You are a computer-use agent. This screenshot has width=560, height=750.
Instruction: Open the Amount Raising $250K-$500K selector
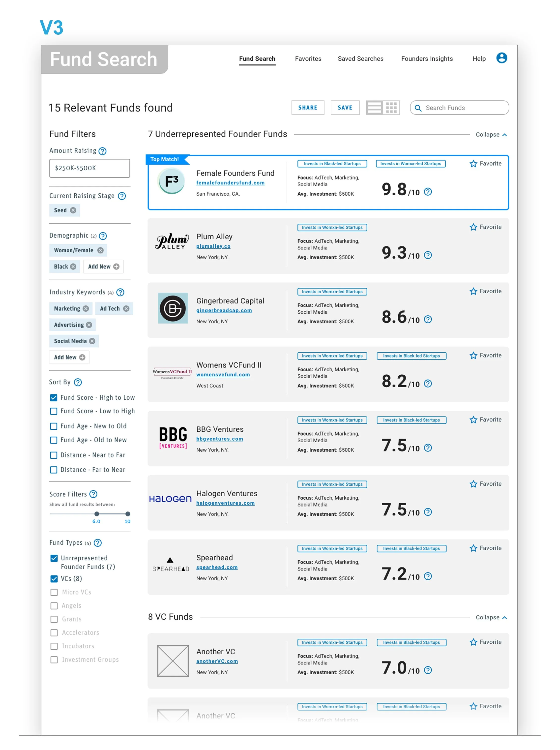point(89,168)
